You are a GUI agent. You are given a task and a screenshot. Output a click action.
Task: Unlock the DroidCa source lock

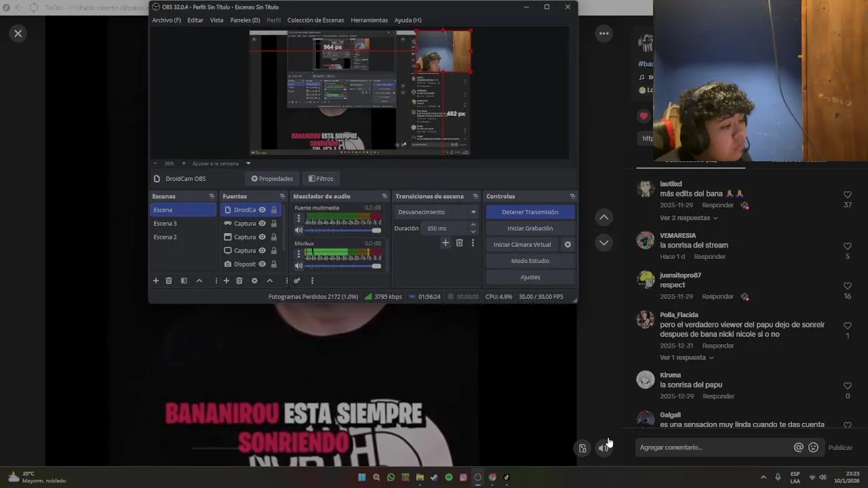pyautogui.click(x=274, y=210)
